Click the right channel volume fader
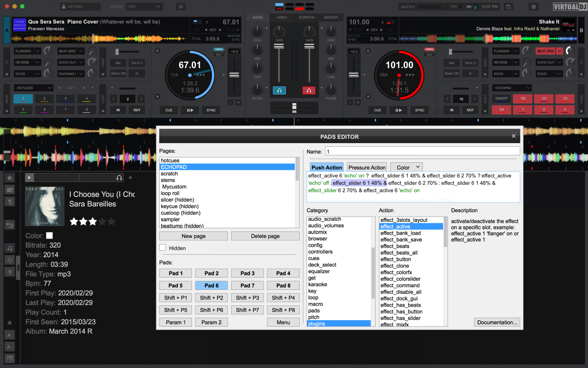Screen dimensions: 588x368 pyautogui.click(x=309, y=47)
